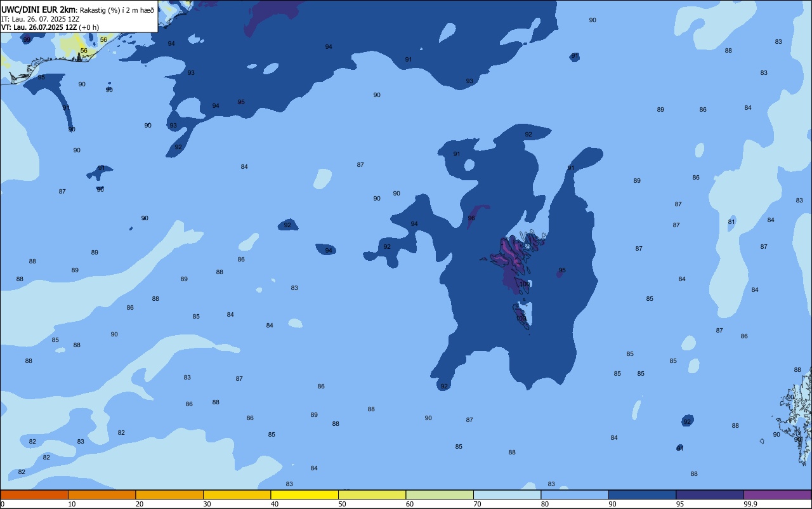This screenshot has width=812, height=509.
Task: Click the legend tick label "30" on the colour bar
Action: click(207, 504)
